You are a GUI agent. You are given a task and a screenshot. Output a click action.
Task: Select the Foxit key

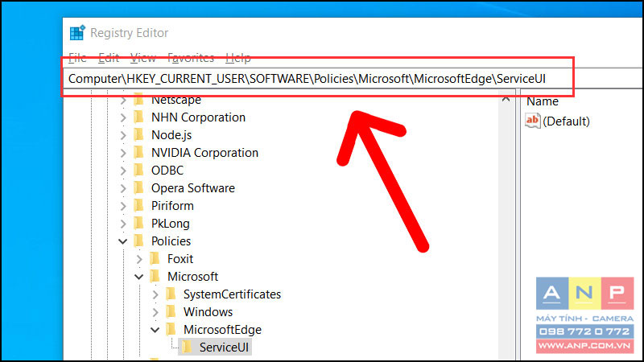[180, 259]
